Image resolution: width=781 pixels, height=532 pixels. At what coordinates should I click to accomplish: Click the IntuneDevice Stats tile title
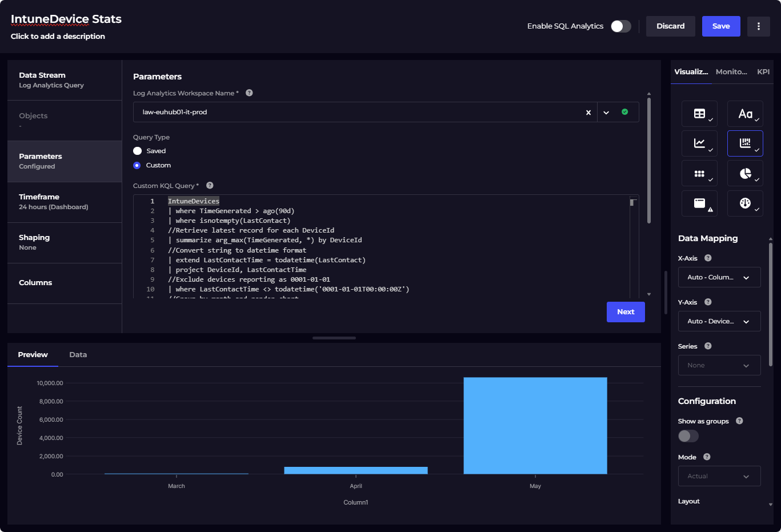click(66, 19)
